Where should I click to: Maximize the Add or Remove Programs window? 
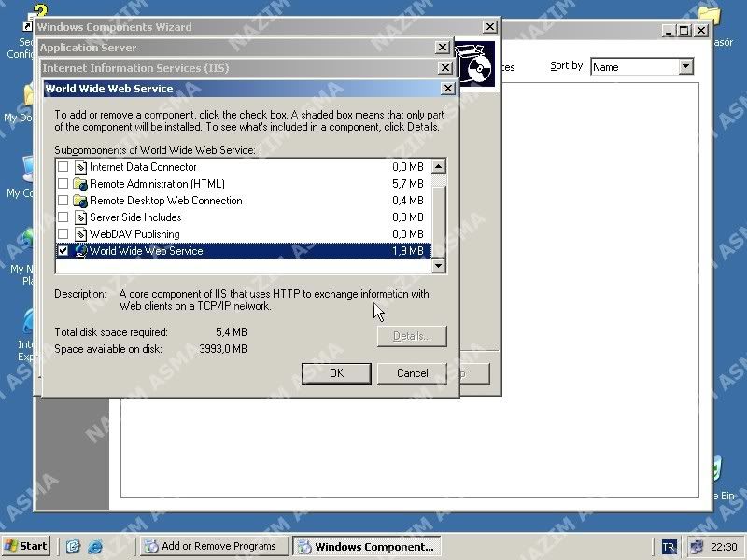(684, 31)
